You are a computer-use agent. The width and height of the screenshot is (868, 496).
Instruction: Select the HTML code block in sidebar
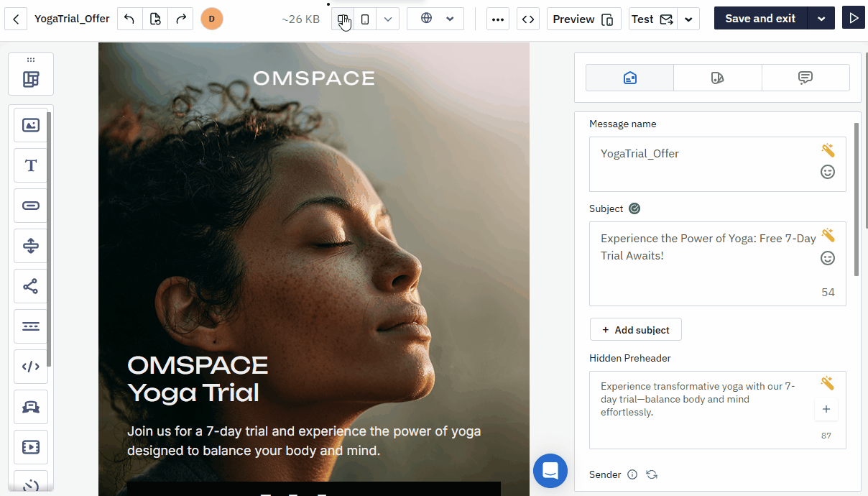point(31,367)
